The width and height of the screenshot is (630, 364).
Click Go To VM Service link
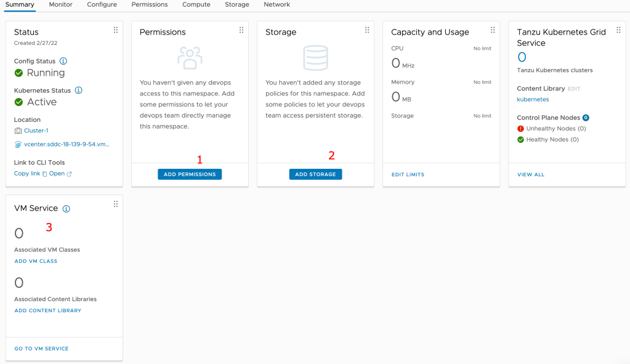41,349
